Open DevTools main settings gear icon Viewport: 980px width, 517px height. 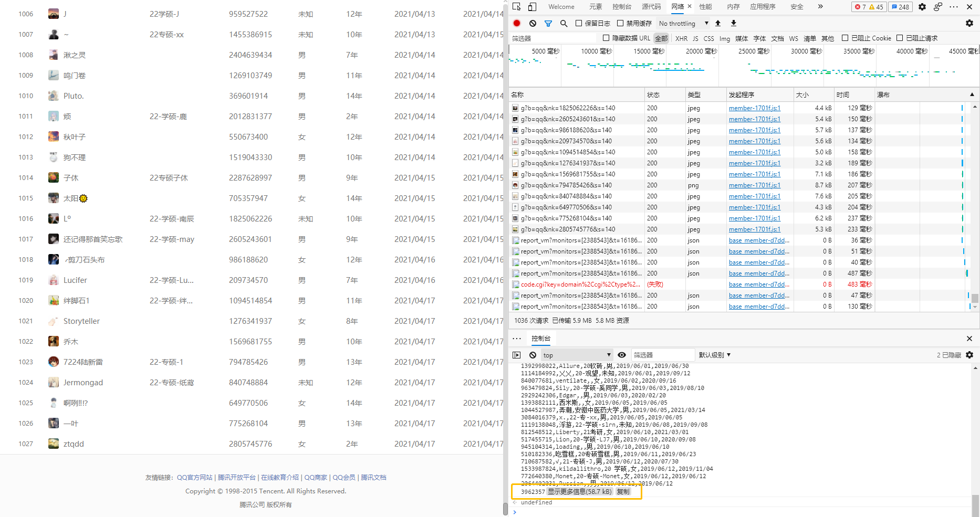click(922, 7)
